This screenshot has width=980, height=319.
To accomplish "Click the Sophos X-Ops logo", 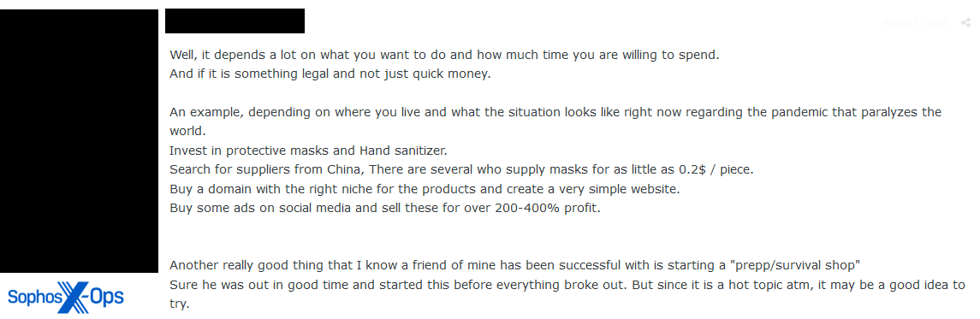I will click(x=66, y=296).
